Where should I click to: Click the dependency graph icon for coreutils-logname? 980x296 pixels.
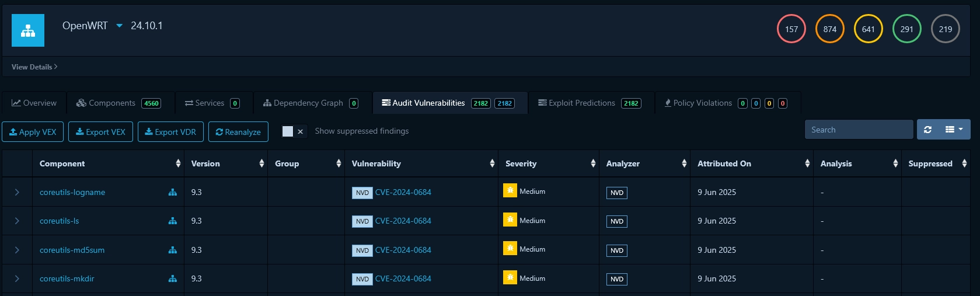coord(172,192)
